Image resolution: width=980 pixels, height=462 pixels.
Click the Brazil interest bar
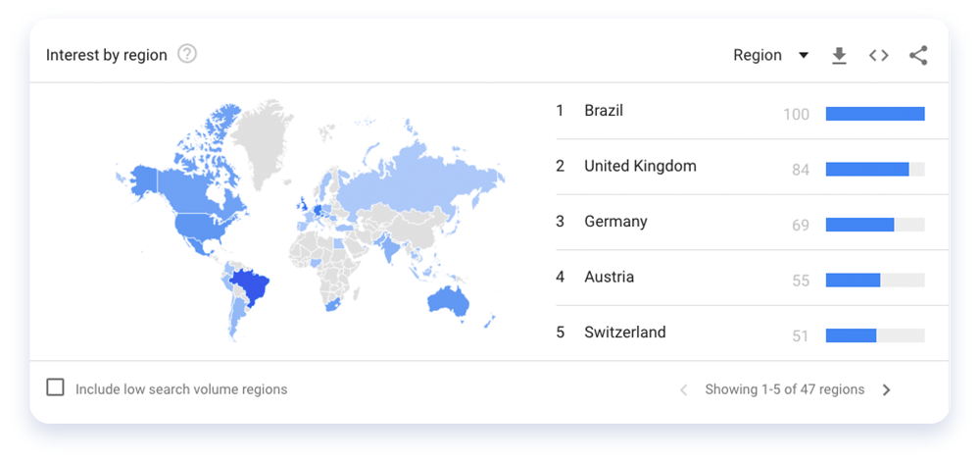click(x=875, y=114)
